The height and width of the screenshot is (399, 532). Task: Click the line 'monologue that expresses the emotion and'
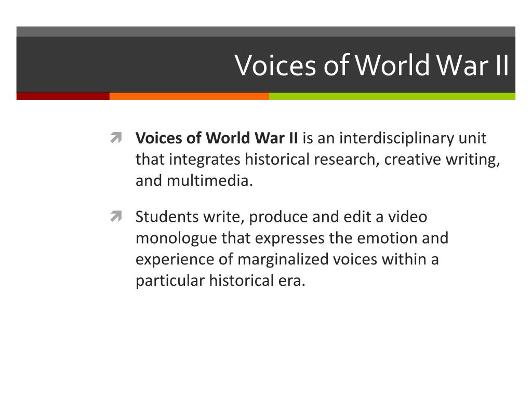tap(292, 238)
